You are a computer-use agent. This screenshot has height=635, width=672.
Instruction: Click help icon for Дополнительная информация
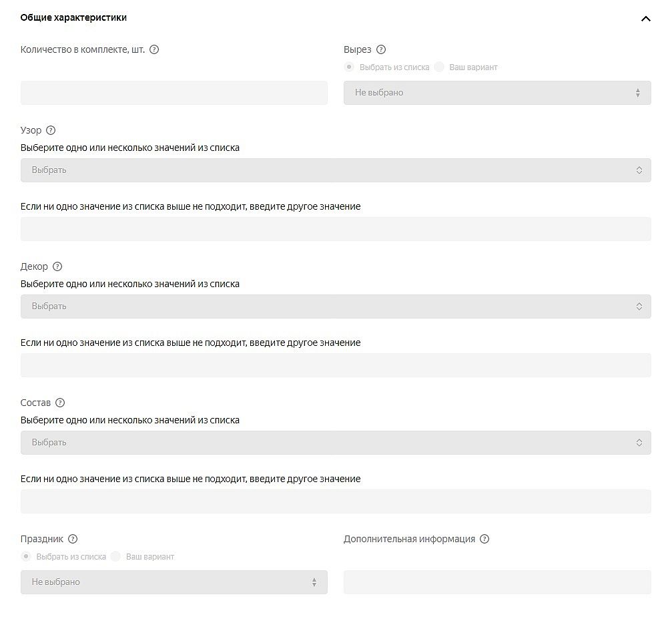[x=484, y=539]
